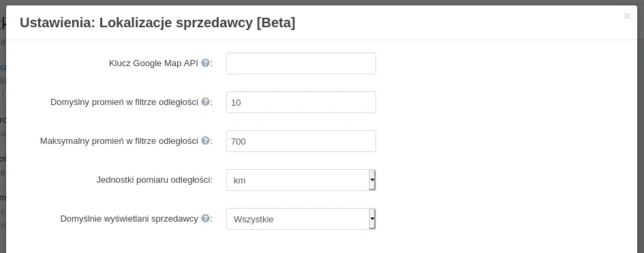Expand the Domyślnie wyświetlani sprzedawcy select box
644x253 pixels.
(x=301, y=219)
